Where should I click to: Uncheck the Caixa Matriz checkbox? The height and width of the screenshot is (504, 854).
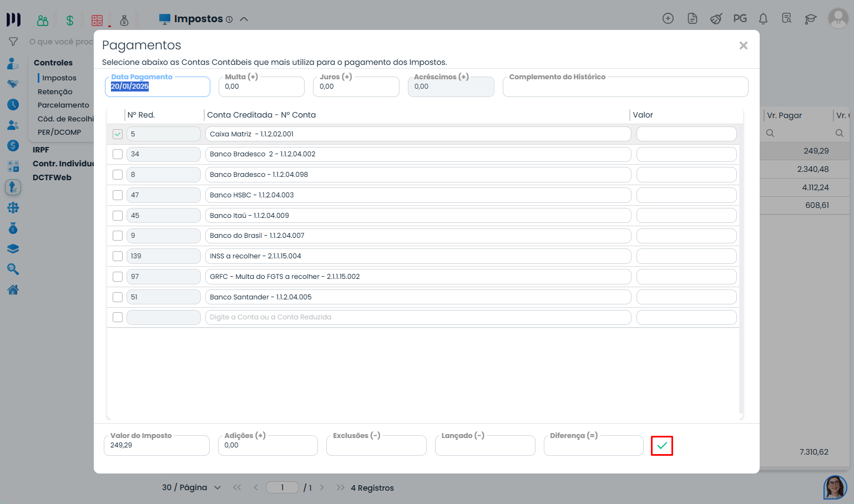(x=118, y=134)
